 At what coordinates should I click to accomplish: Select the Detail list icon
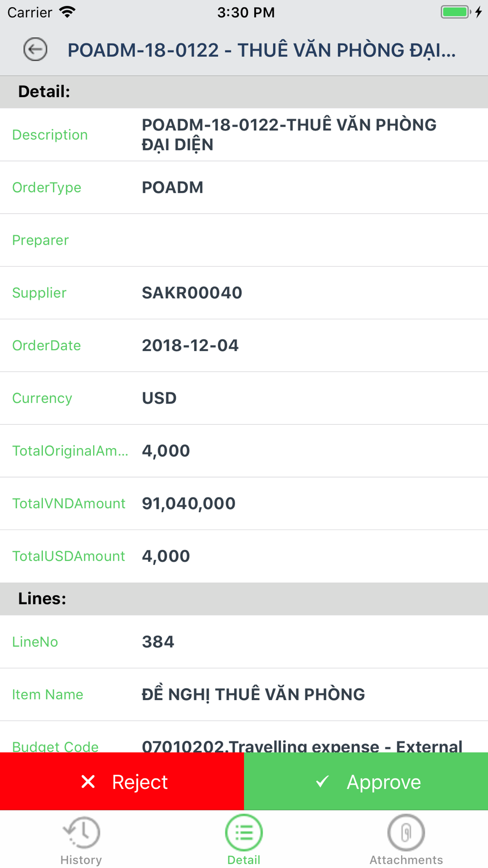244,832
